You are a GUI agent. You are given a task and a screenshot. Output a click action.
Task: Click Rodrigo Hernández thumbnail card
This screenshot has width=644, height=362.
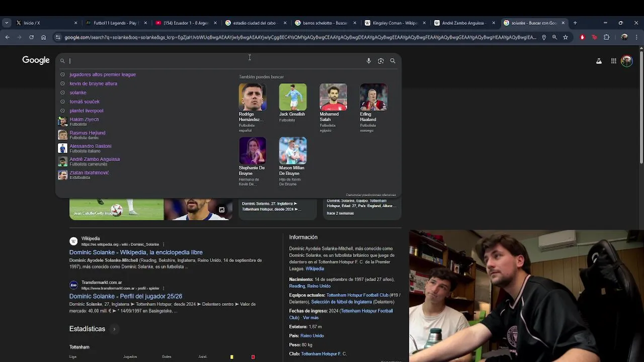click(x=252, y=108)
